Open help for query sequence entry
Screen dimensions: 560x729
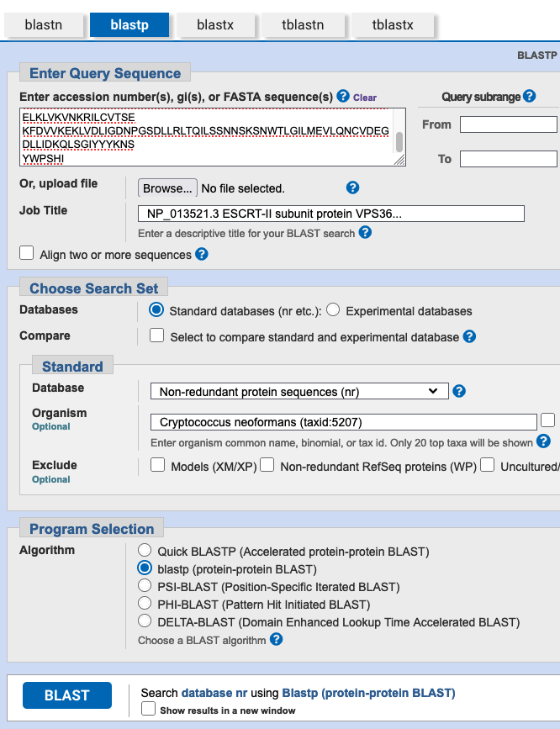tap(343, 96)
